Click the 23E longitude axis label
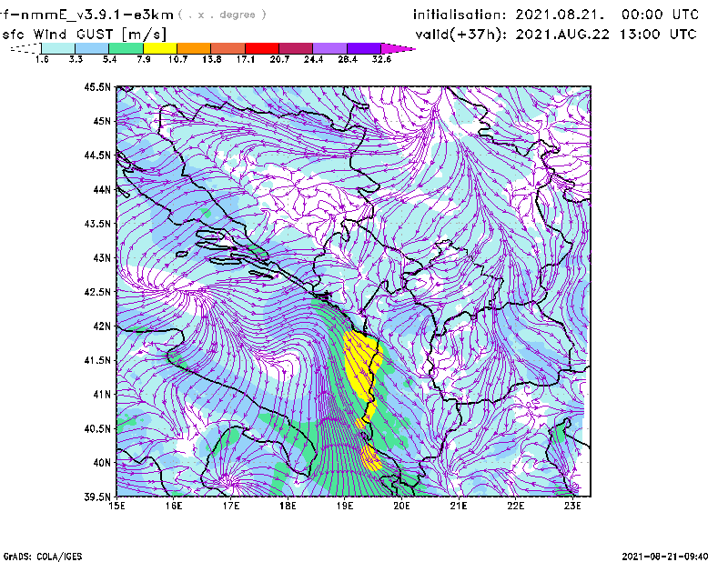728x562 pixels. 571,506
